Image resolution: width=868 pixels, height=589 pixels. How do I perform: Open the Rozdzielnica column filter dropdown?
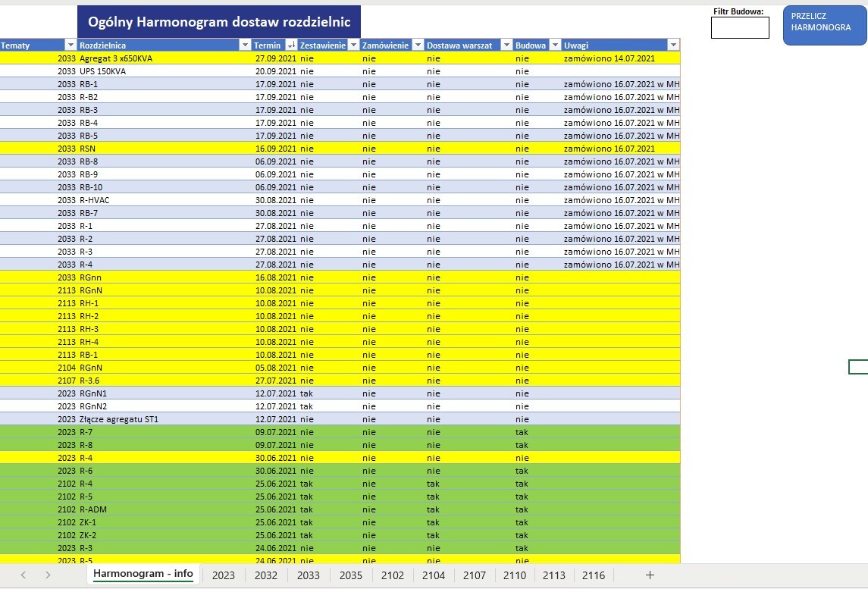[x=245, y=45]
